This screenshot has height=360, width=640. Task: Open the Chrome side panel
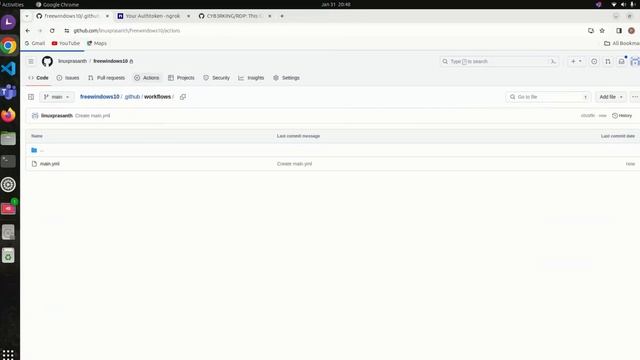coord(619,31)
